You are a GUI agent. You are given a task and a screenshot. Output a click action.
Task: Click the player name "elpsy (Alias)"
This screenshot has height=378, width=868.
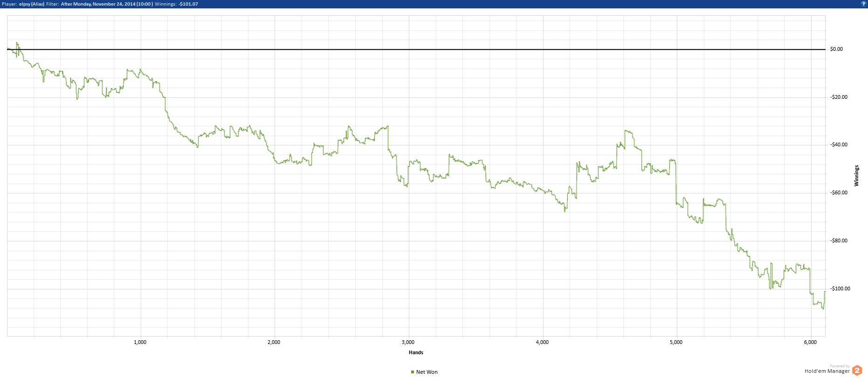click(32, 4)
